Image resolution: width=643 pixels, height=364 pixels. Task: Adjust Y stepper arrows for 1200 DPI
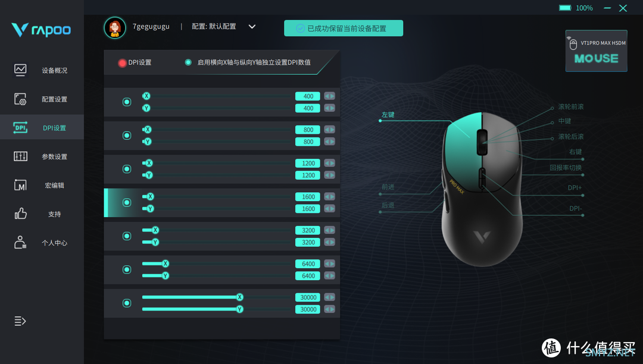tap(330, 175)
